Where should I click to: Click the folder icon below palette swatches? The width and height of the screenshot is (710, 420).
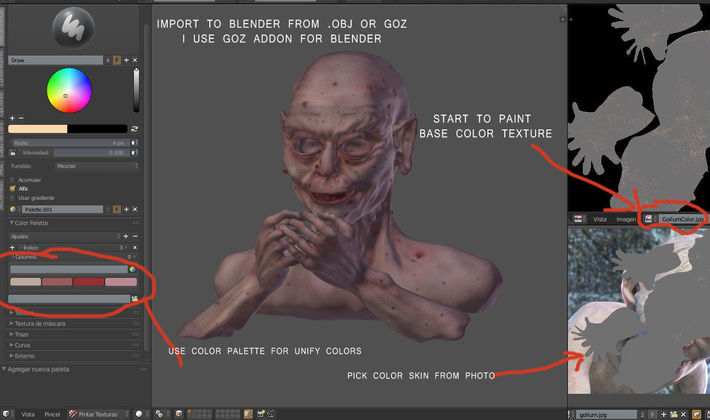(x=134, y=299)
